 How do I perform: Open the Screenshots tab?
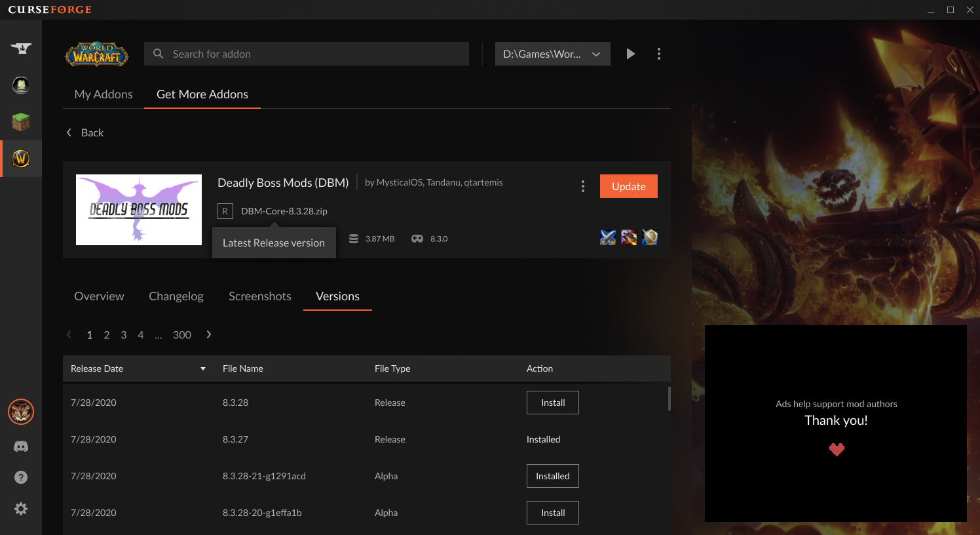[260, 296]
